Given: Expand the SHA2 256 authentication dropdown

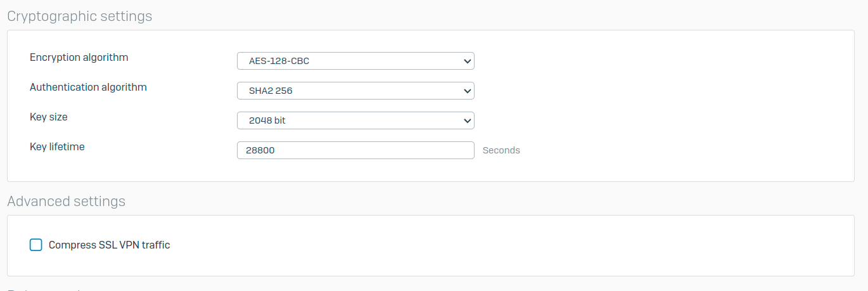Looking at the screenshot, I should click(355, 91).
